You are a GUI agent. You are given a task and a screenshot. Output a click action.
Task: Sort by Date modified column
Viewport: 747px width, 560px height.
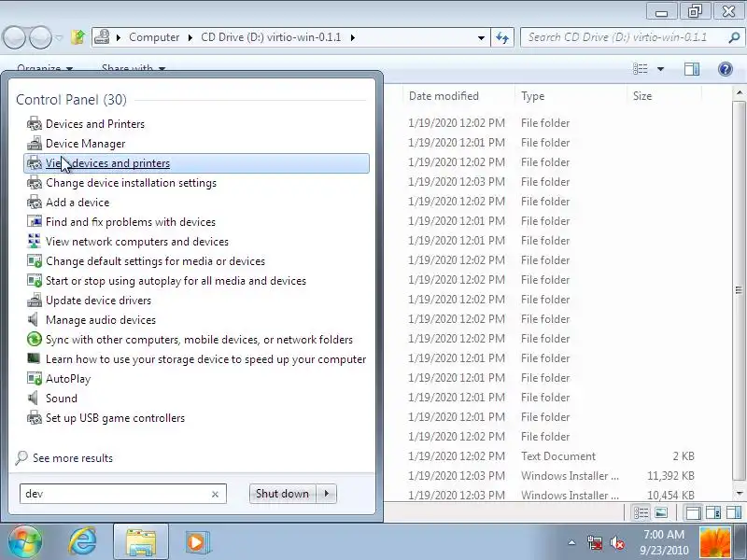coord(444,96)
